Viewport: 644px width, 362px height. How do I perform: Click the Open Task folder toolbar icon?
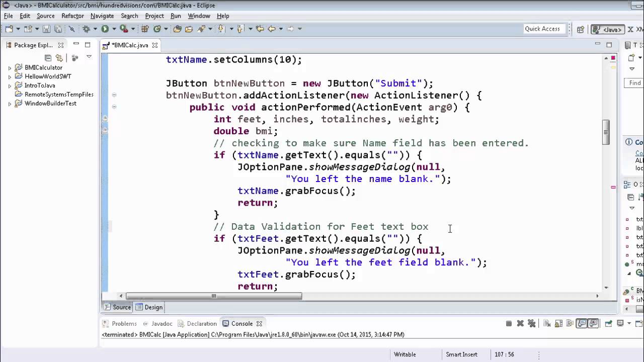point(189,29)
